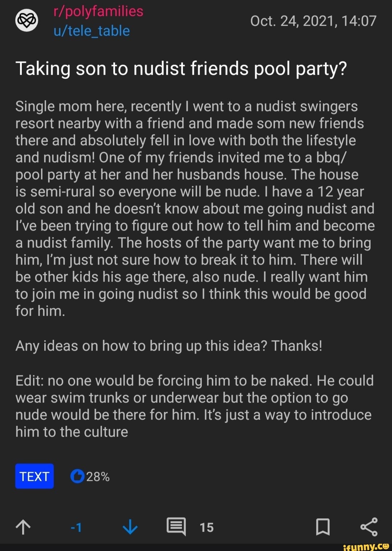392x551 pixels.
Task: Tap the post title to open it
Action: click(181, 69)
